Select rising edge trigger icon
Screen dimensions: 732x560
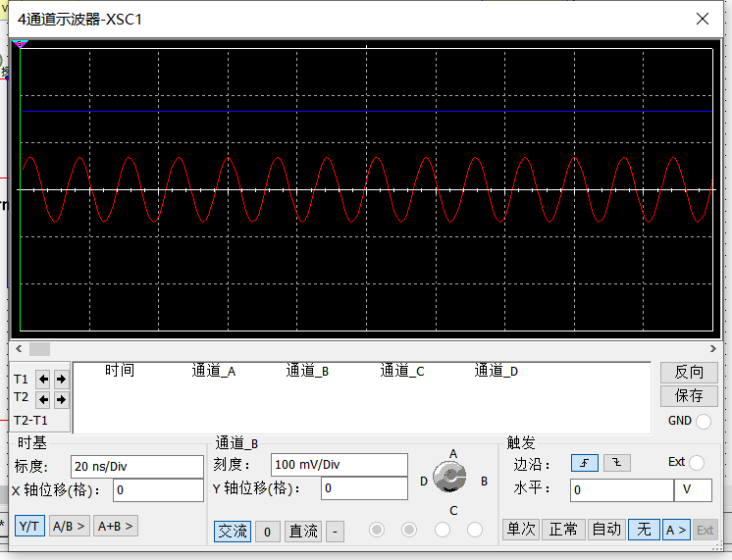pyautogui.click(x=585, y=463)
